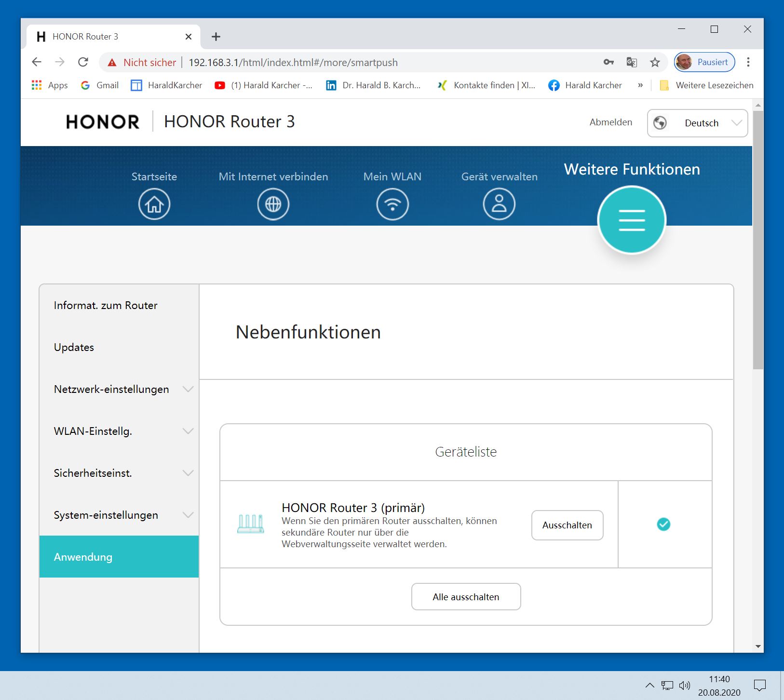Open the Chrome three-dot menu
Image resolution: width=784 pixels, height=700 pixels.
pos(748,62)
